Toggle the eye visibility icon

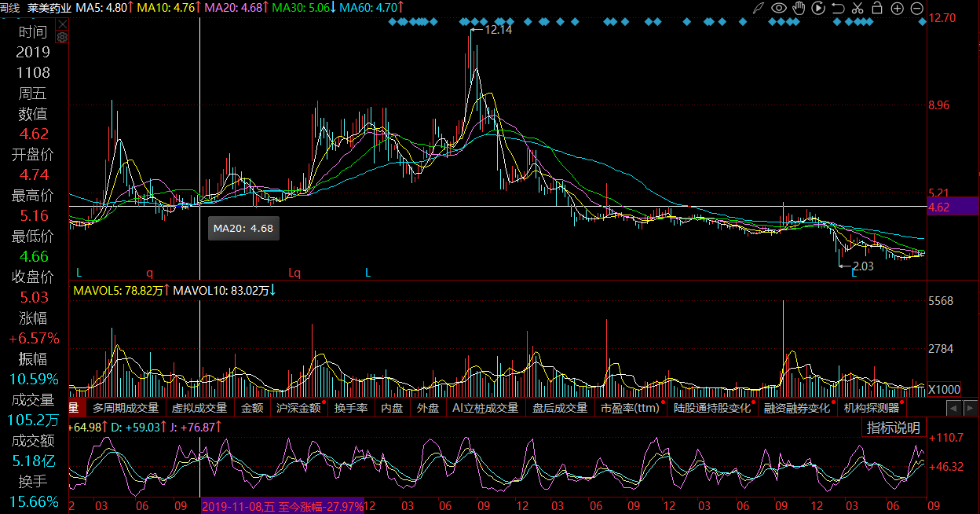778,9
